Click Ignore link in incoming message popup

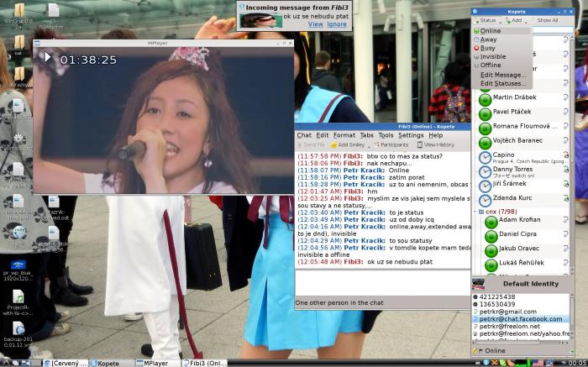tap(336, 24)
